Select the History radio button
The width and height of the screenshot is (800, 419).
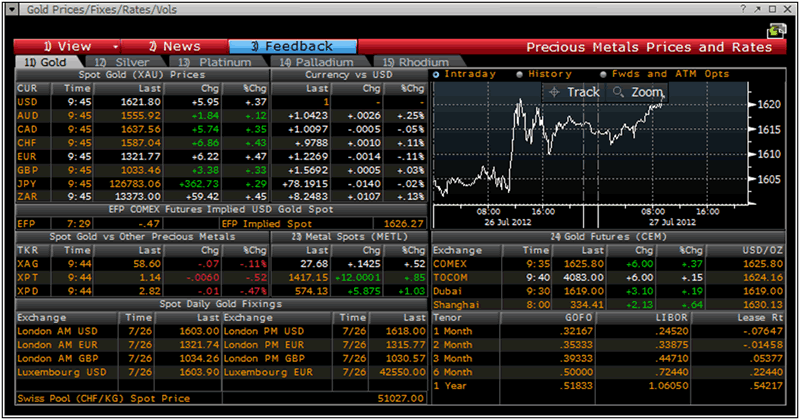coord(518,74)
